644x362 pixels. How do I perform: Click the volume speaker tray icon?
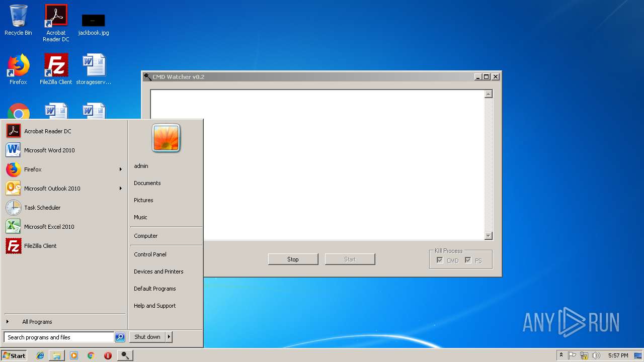point(596,355)
